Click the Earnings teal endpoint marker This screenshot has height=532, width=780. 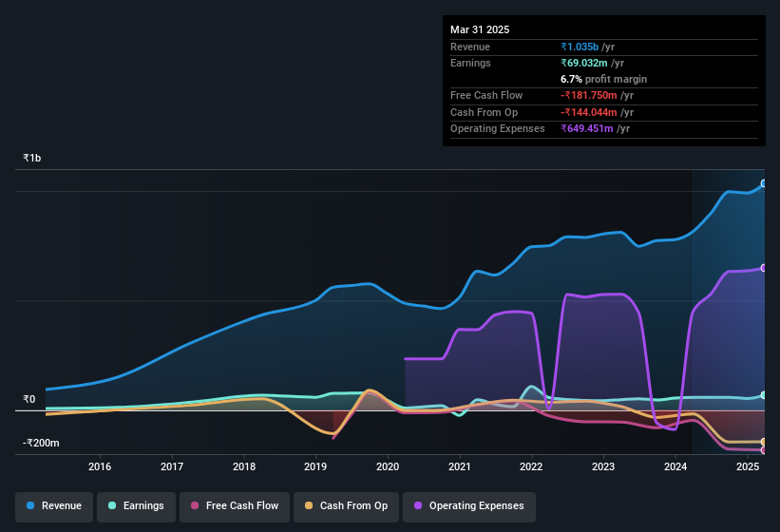click(x=763, y=395)
